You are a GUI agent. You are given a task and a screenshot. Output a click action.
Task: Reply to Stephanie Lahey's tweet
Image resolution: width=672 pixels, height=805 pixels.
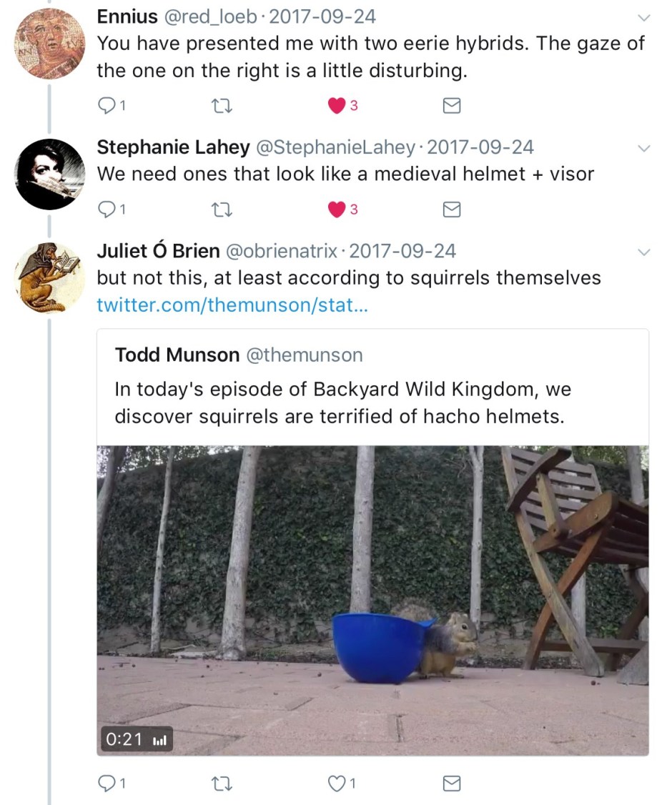click(x=106, y=209)
